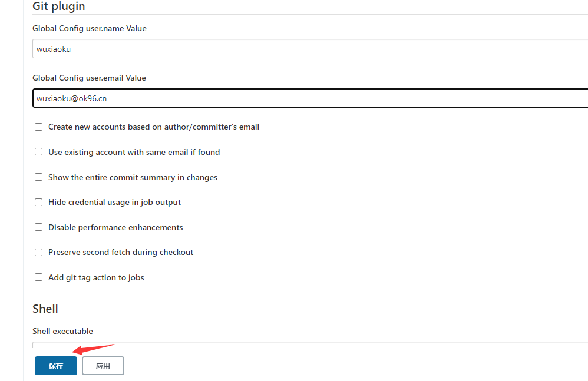The width and height of the screenshot is (588, 381).
Task: Click the 保存 (Save) button
Action: pos(56,366)
